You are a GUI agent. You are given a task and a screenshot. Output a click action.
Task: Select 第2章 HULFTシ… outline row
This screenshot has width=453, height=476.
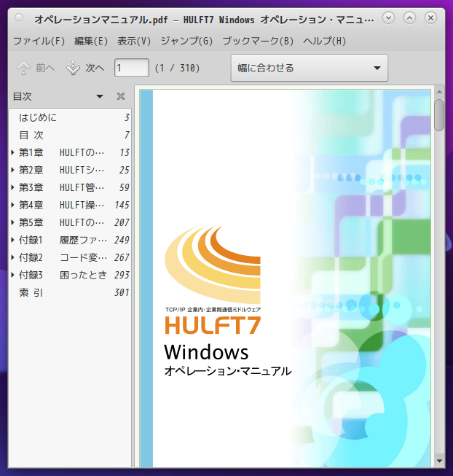point(70,170)
